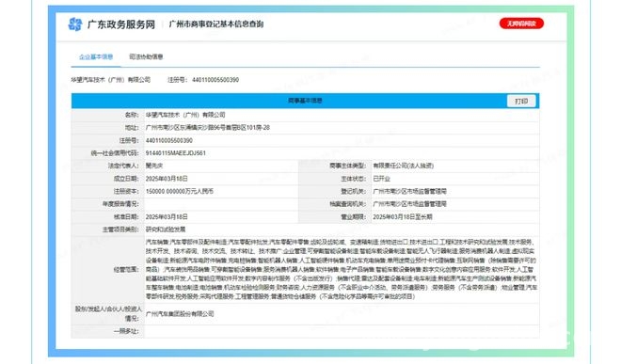
Task: Click the 核准日期 value 2025年03月18日
Action: tap(167, 217)
